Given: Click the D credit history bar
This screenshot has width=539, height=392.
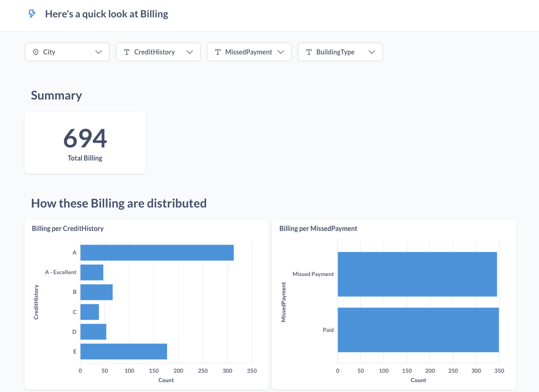Looking at the screenshot, I should tap(93, 331).
